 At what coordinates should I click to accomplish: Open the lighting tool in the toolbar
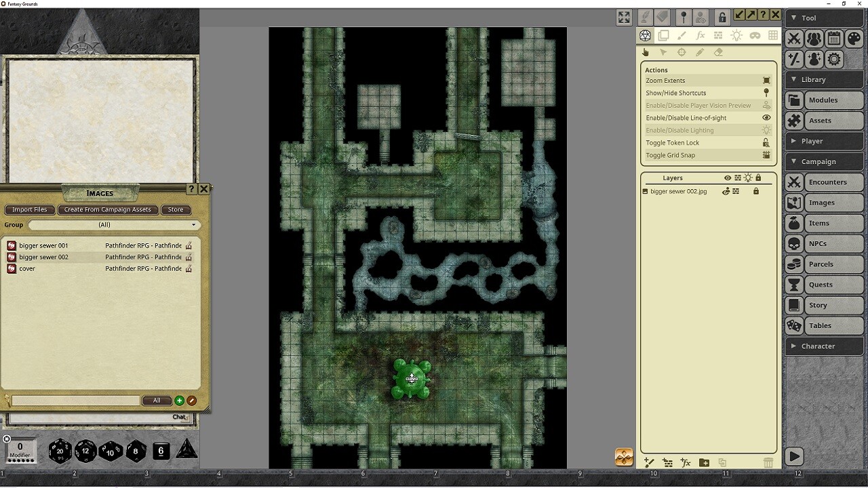click(738, 35)
